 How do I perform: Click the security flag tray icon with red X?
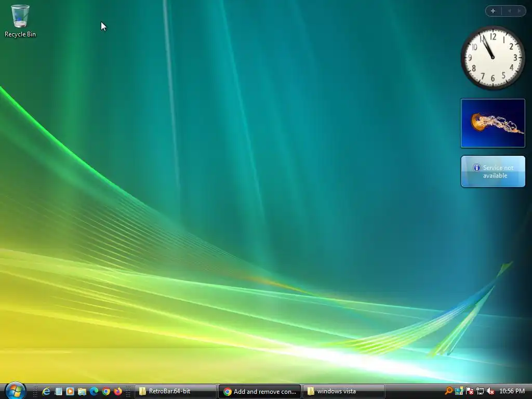[x=470, y=391]
